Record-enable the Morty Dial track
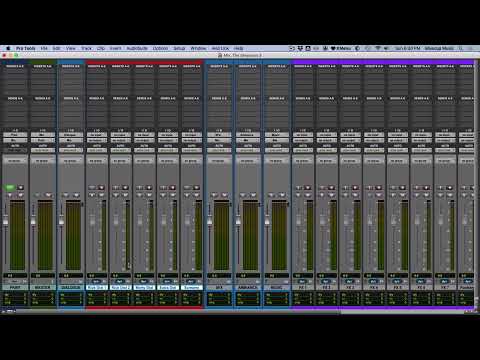480x360 pixels. [149, 188]
